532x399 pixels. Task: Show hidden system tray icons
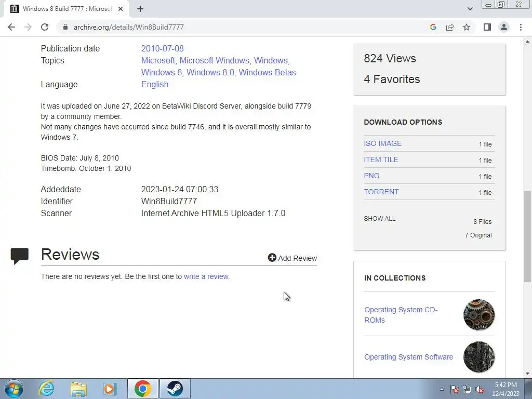(442, 389)
